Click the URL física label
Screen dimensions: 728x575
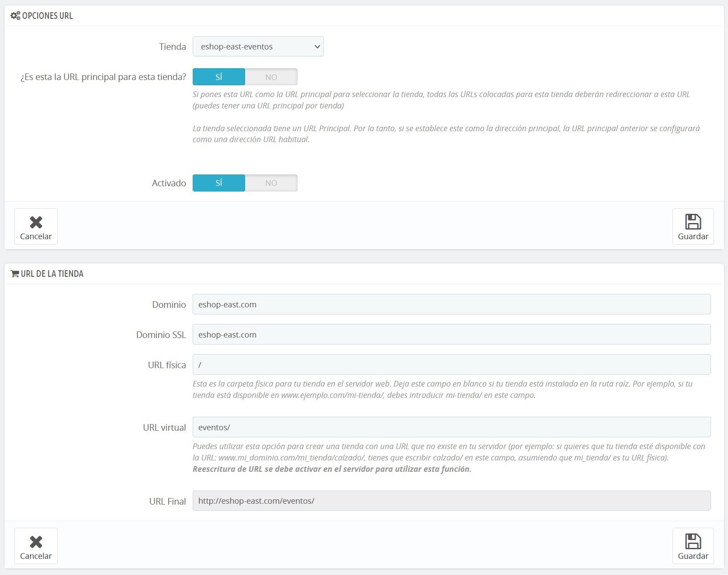167,365
